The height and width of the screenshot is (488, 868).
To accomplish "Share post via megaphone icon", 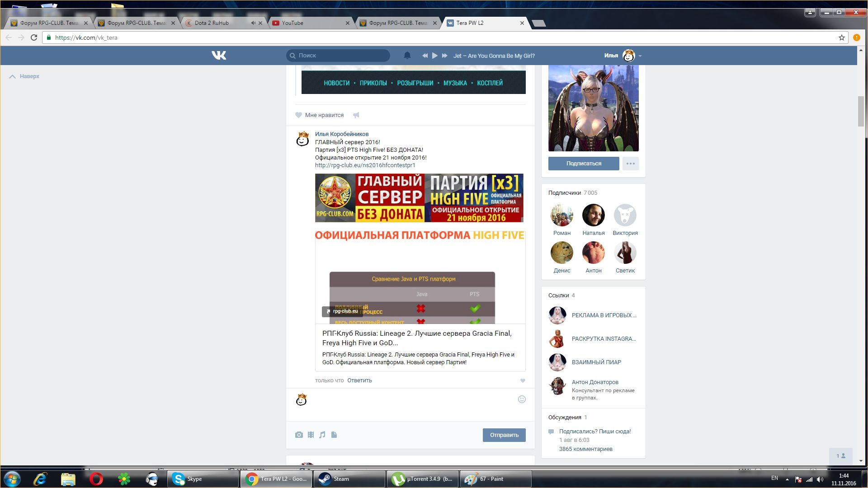I will (356, 115).
